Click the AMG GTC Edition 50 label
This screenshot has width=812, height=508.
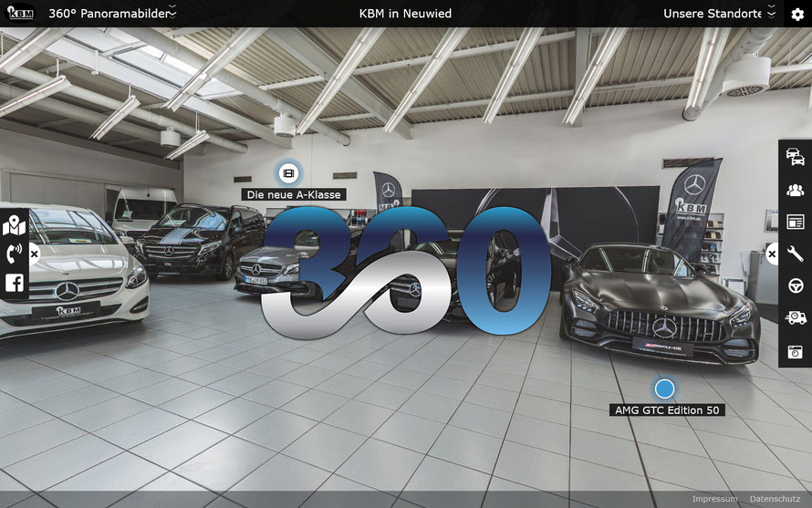(667, 410)
